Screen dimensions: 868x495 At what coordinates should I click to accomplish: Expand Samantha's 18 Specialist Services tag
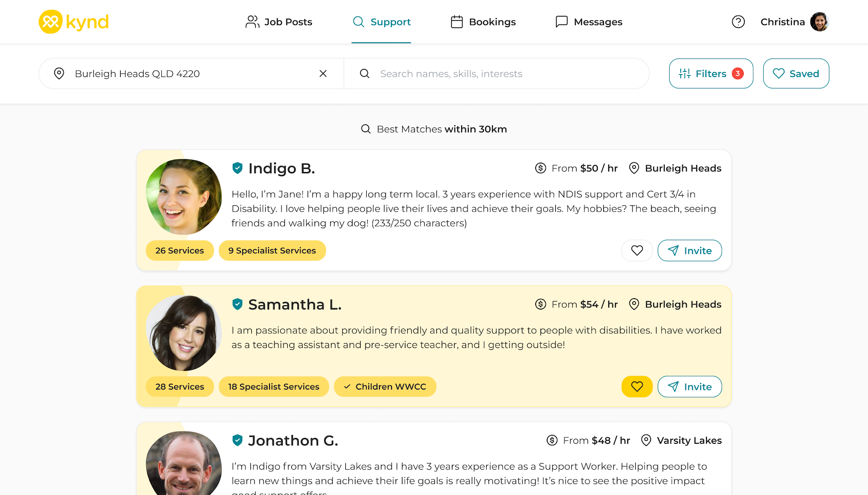tap(274, 387)
